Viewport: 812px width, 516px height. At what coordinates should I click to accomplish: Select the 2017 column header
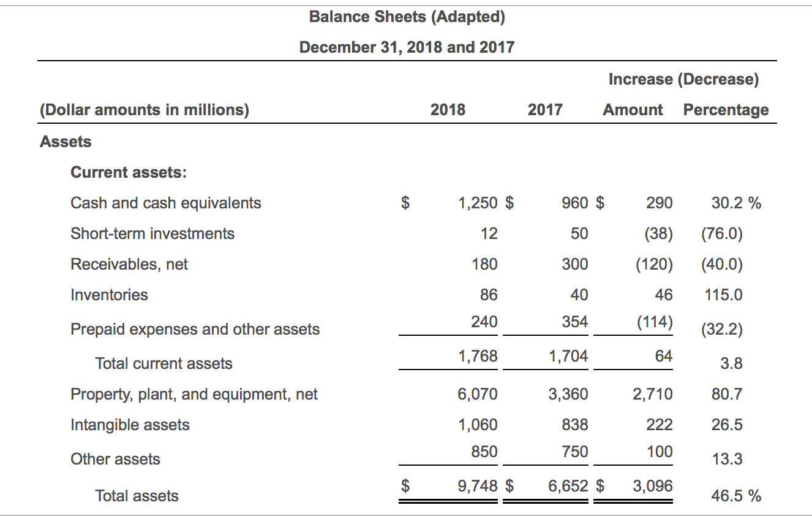coord(545,110)
